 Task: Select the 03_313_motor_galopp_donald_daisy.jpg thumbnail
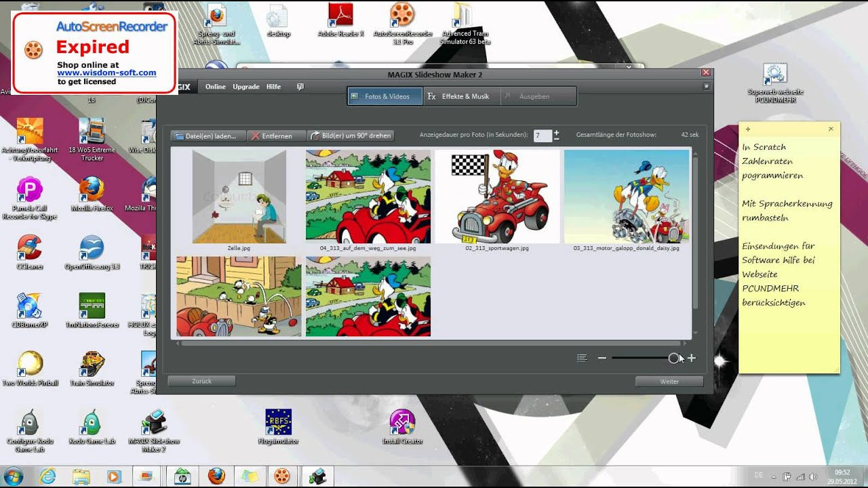point(627,197)
